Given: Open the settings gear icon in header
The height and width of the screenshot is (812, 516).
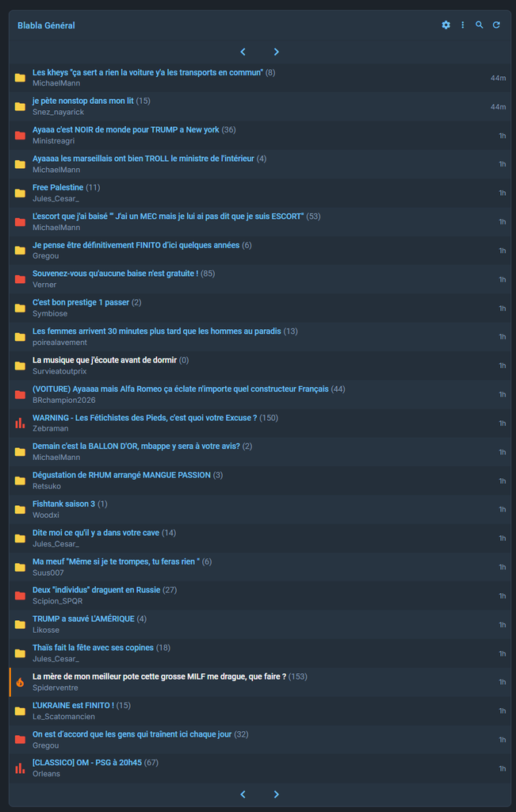Looking at the screenshot, I should tap(445, 25).
